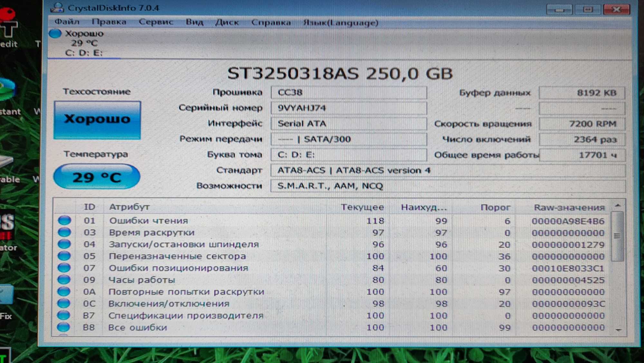Select the row Запуски/остановки шпинделя
Screen dimensions: 644x363
pos(332,244)
